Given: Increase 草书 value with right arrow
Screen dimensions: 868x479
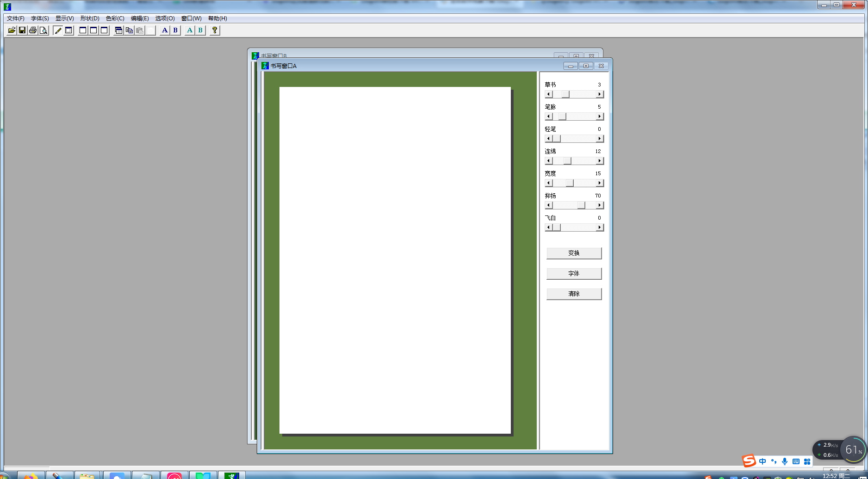Looking at the screenshot, I should click(600, 94).
